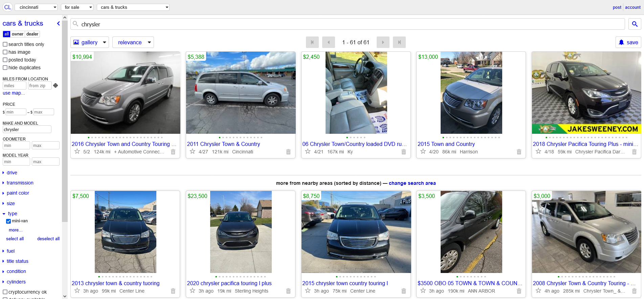Star the 2008 Chrysler Town & Country listing

tap(538, 291)
